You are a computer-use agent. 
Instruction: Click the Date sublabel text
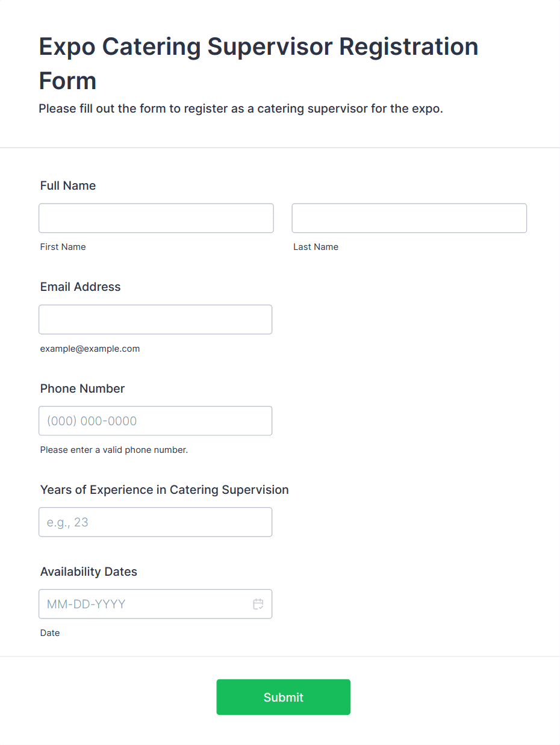50,633
